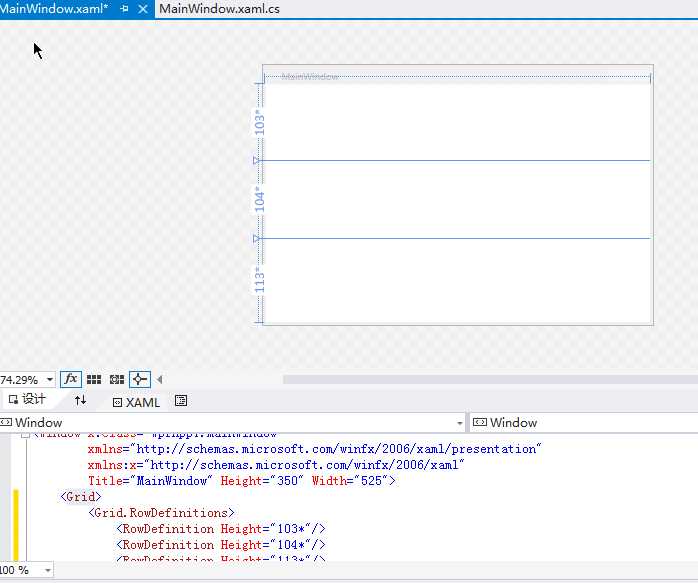Image resolution: width=698 pixels, height=583 pixels.
Task: Click the xmlns presentation namespace line
Action: coord(315,449)
